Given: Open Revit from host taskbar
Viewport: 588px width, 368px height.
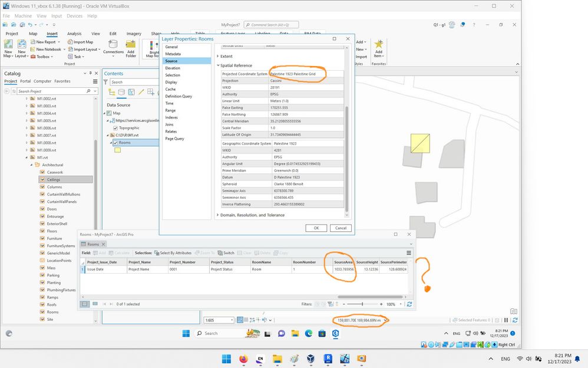Looking at the screenshot, I should tap(328, 359).
